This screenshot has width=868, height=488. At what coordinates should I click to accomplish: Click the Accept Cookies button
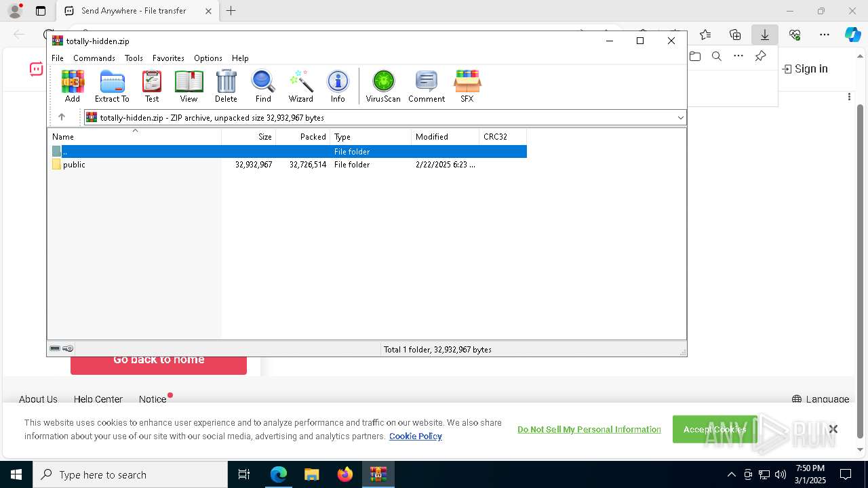(x=715, y=429)
